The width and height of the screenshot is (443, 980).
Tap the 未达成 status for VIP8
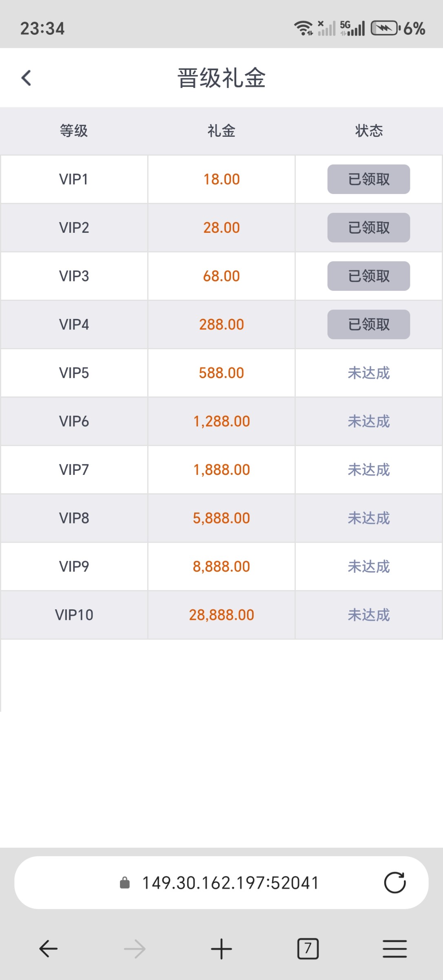tap(368, 518)
